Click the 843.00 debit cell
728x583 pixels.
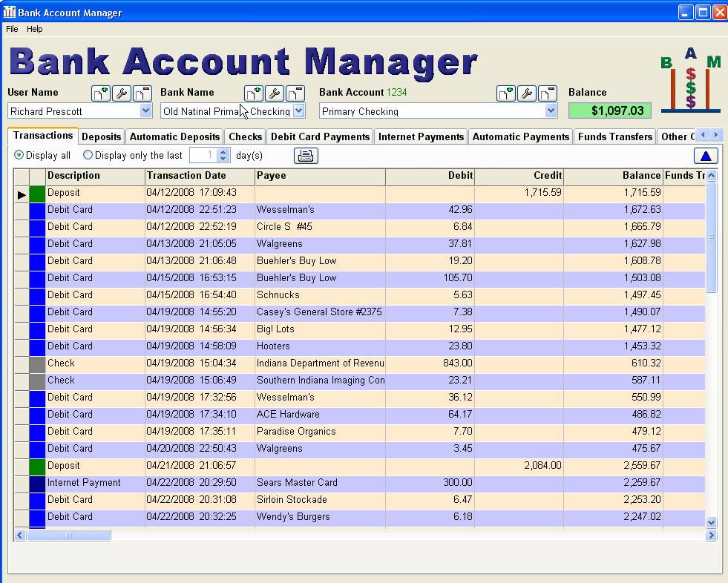click(x=430, y=364)
